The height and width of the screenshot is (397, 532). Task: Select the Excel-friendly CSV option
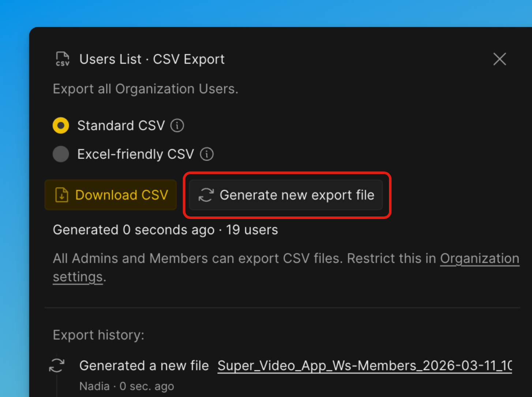[61, 154]
